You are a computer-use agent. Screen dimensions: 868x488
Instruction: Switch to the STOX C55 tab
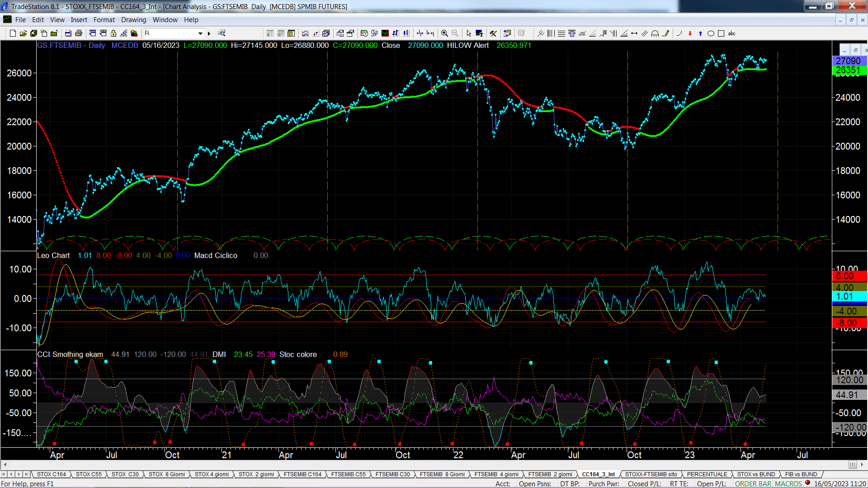pyautogui.click(x=89, y=474)
